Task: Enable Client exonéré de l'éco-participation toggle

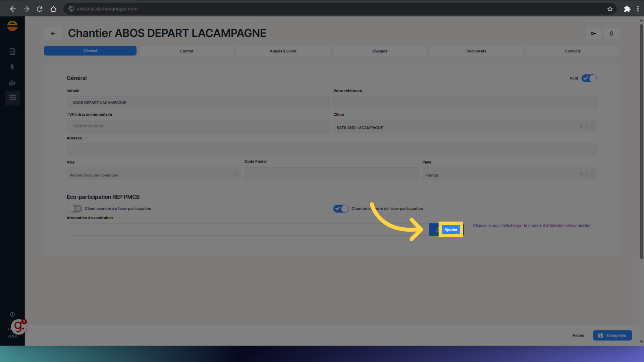Action: (x=74, y=208)
